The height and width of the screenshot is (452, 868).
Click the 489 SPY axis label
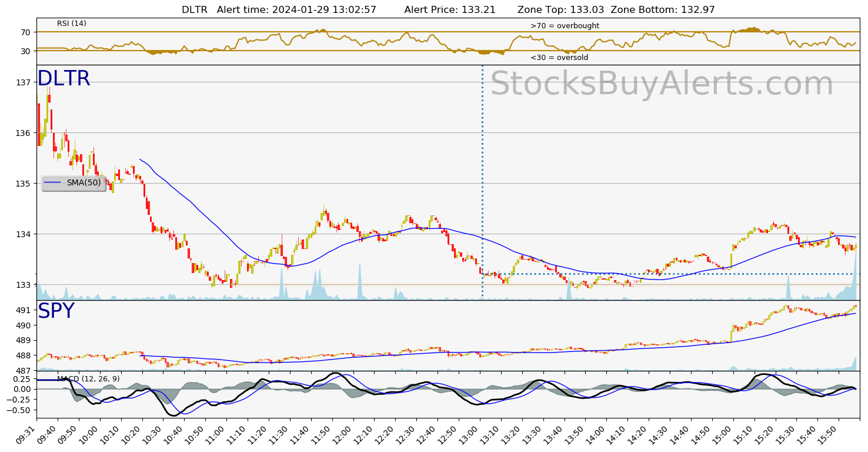[24, 340]
